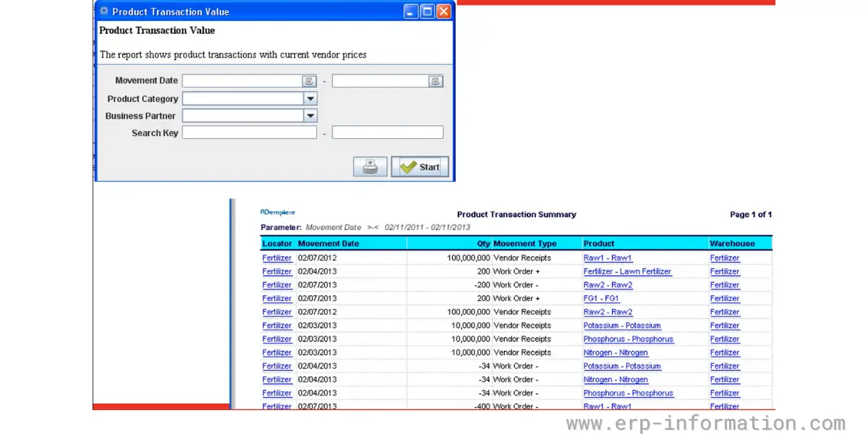
Task: Open calendar picker for Movement Date start
Action: pyautogui.click(x=310, y=81)
